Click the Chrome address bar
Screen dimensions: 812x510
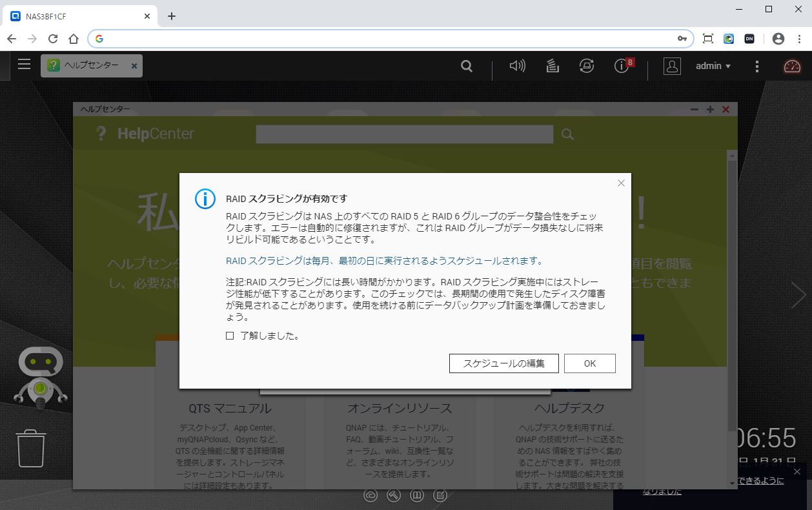(387, 39)
